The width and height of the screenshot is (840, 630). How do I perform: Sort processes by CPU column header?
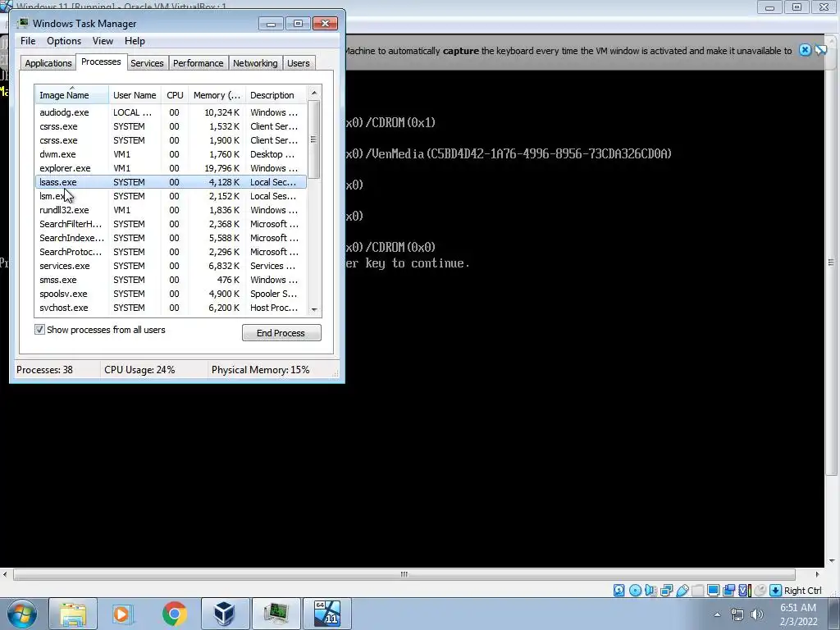(175, 95)
